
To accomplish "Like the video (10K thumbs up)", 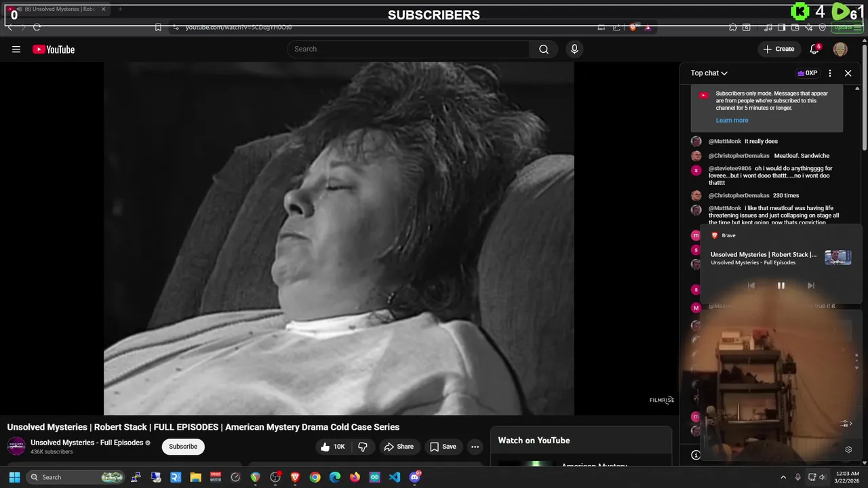I will point(333,447).
